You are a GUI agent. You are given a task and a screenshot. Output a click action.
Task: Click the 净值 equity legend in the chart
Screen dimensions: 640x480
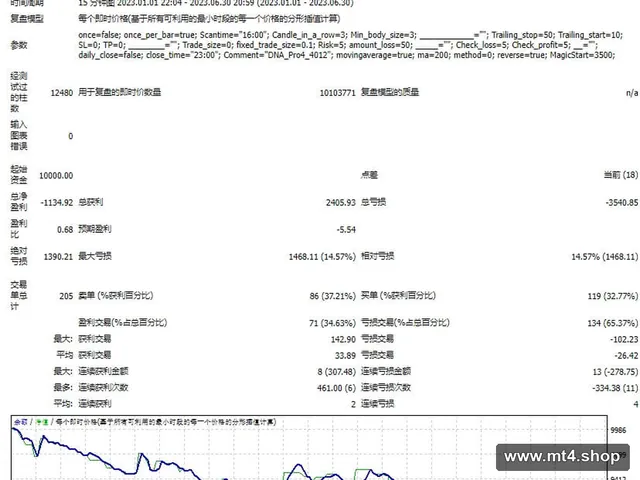click(42, 422)
